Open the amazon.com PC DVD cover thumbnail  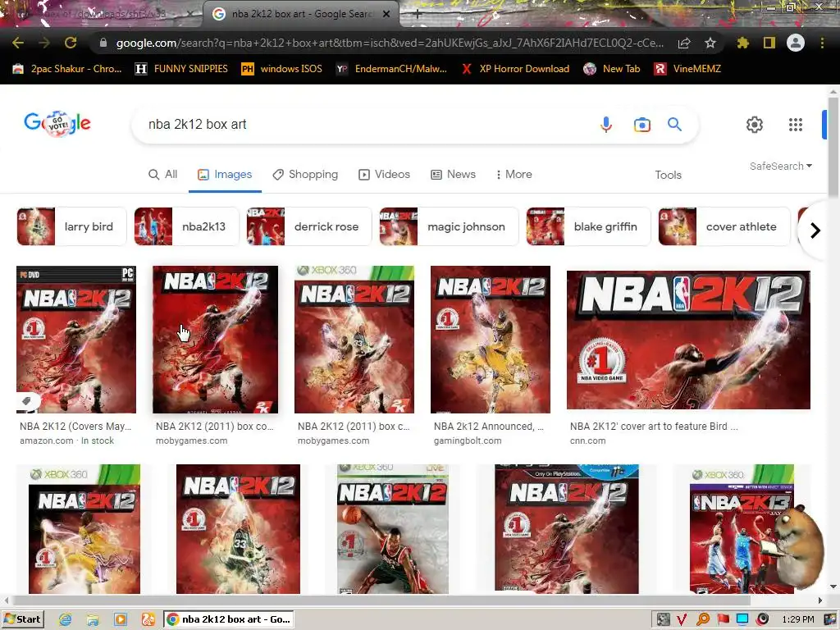point(76,340)
